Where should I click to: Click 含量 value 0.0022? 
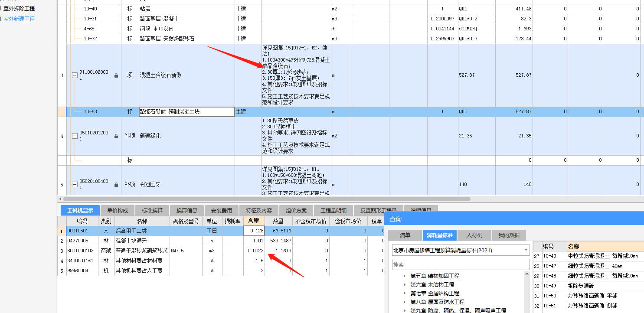254,251
